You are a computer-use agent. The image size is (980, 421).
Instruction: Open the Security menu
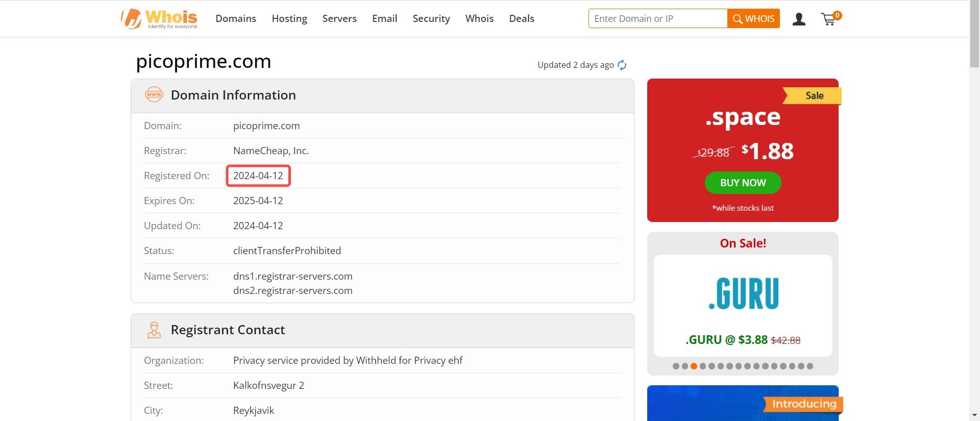pyautogui.click(x=431, y=18)
